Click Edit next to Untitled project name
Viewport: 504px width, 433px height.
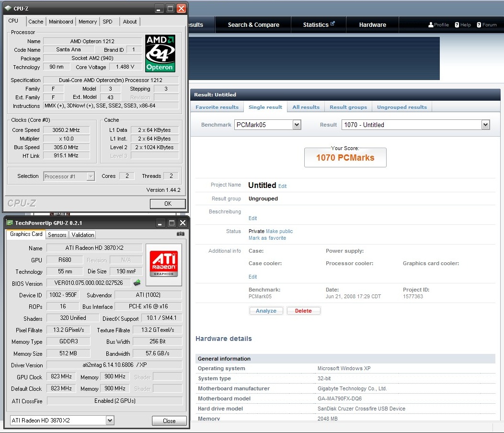pos(282,186)
